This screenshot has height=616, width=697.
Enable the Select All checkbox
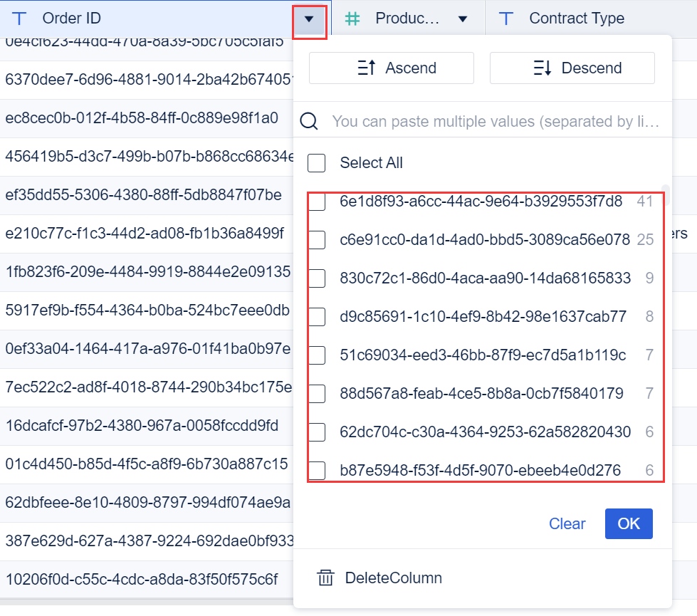point(316,163)
